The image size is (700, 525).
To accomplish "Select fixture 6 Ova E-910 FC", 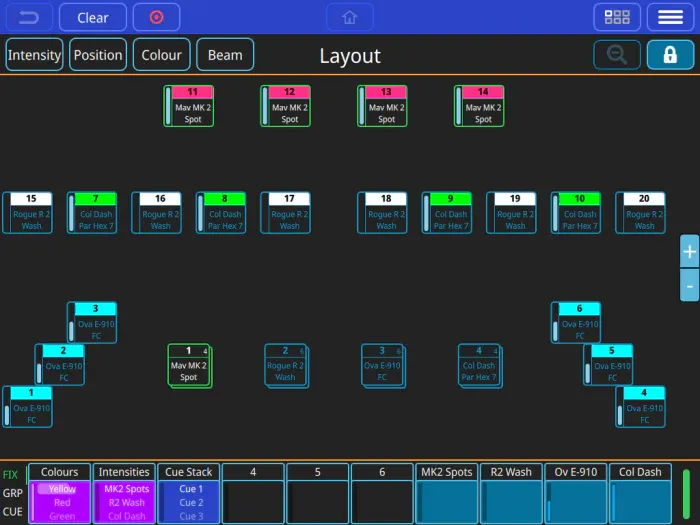I will (x=576, y=323).
